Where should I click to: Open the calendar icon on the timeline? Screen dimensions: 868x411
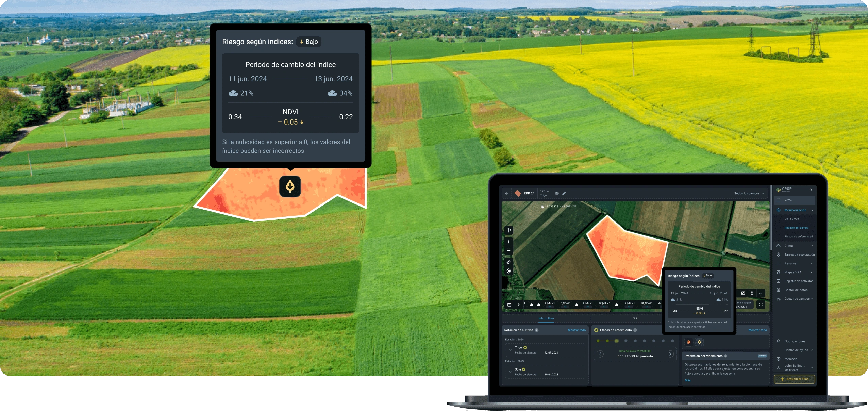coord(509,305)
